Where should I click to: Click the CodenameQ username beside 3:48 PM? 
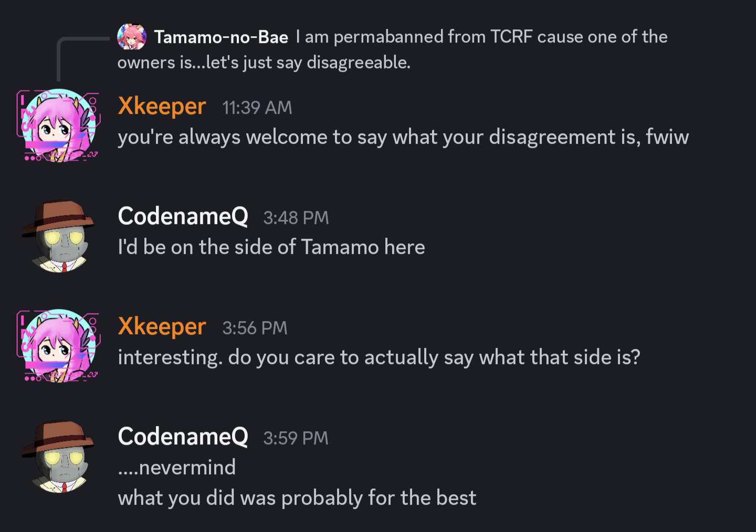(x=183, y=217)
